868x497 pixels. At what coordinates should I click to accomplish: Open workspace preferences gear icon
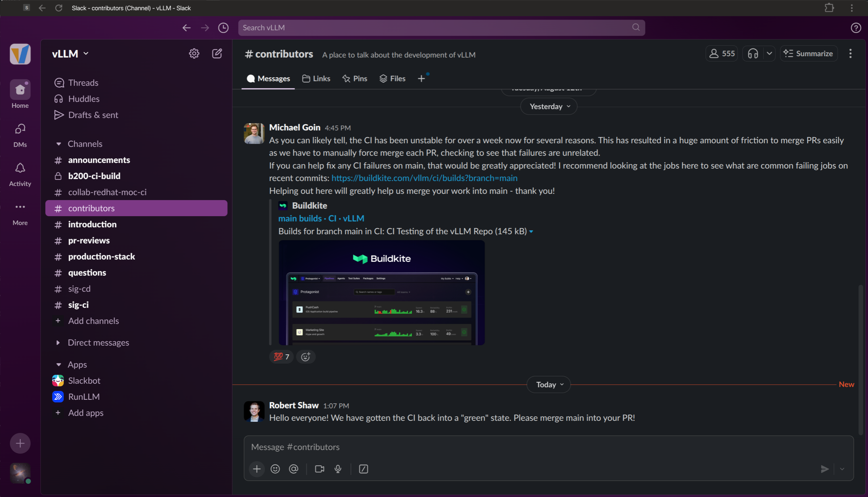(194, 54)
